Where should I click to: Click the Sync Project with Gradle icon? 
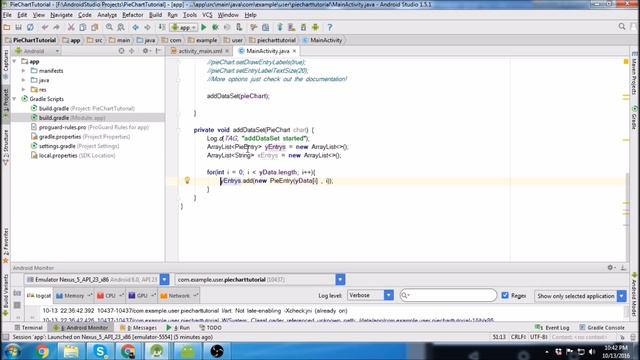point(280,27)
